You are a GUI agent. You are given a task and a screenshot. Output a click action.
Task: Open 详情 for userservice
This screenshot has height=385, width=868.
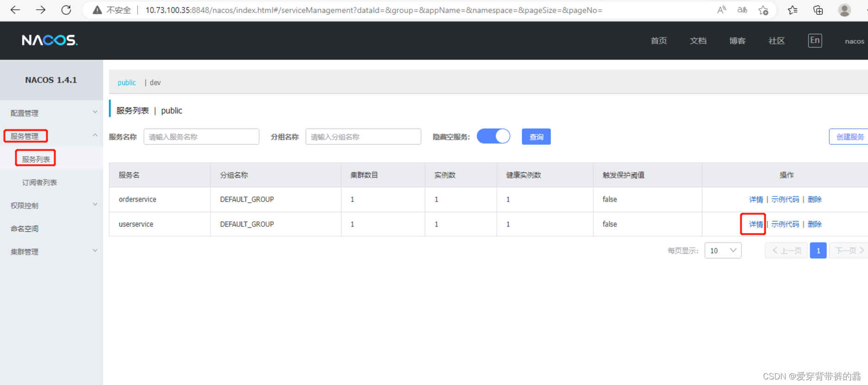(x=756, y=224)
